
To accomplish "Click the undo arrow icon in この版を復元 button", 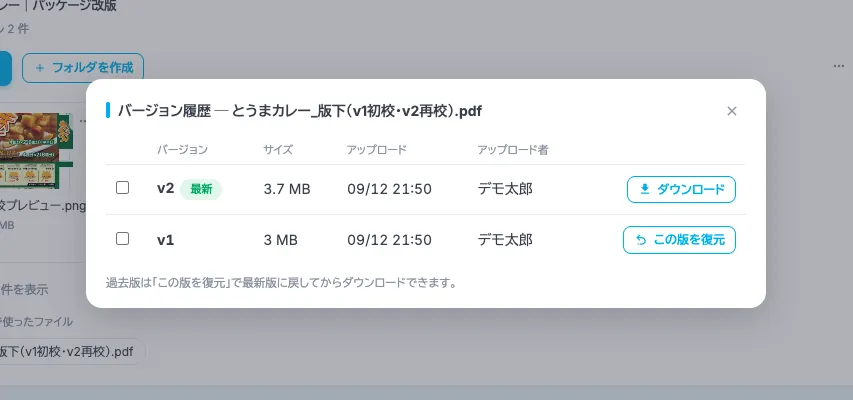I will (641, 240).
